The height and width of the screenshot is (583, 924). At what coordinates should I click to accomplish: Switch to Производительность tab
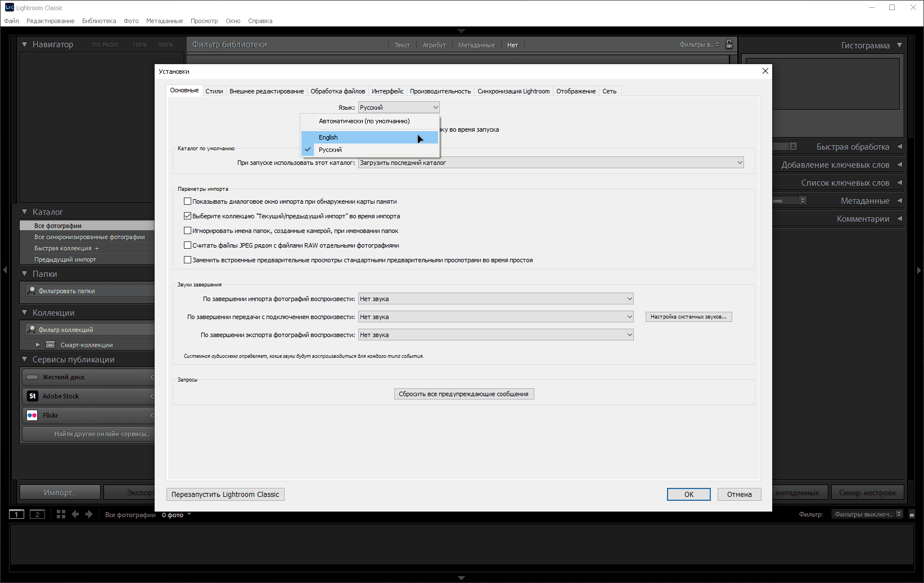[440, 91]
